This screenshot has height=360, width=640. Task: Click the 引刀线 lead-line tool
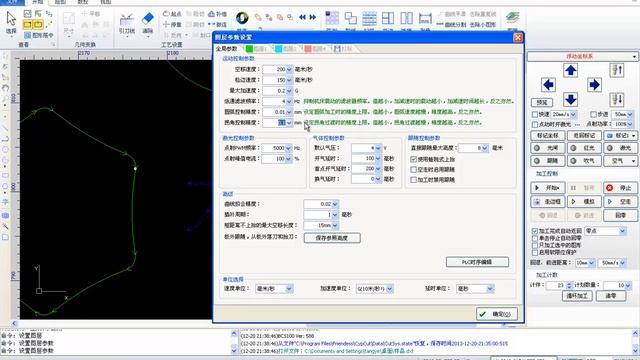127,23
